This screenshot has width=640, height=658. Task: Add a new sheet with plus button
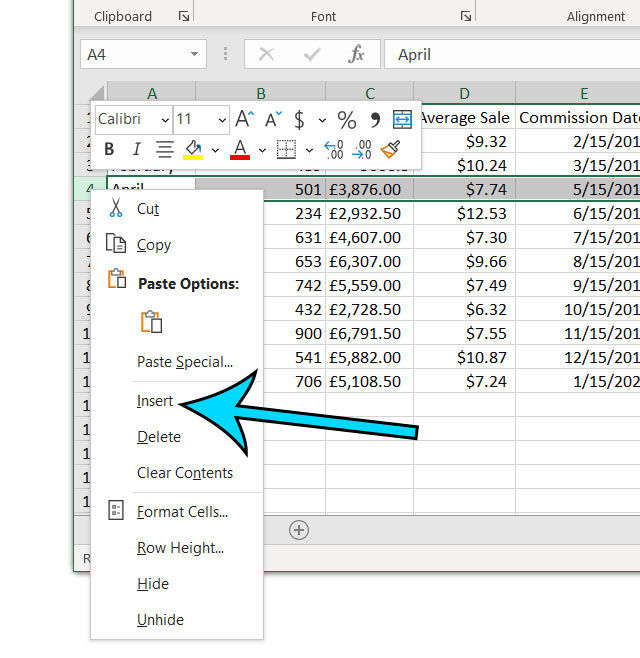pos(299,530)
